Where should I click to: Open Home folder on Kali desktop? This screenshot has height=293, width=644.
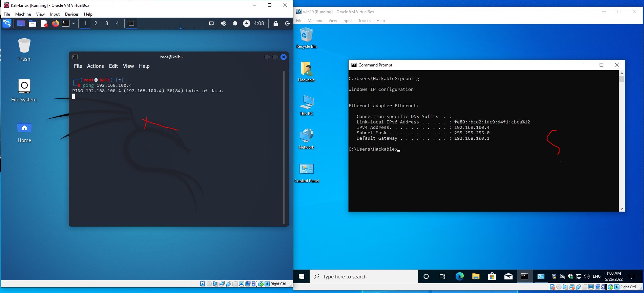tap(24, 132)
